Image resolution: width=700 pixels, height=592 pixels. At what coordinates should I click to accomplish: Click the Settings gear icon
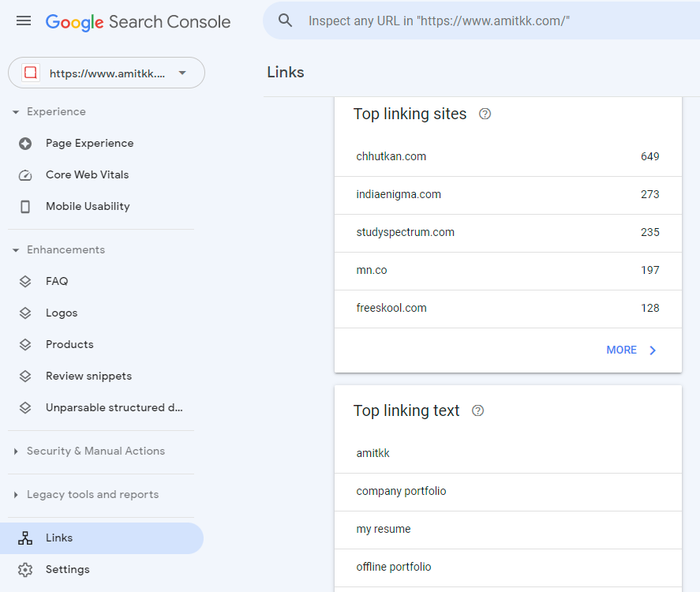[25, 570]
